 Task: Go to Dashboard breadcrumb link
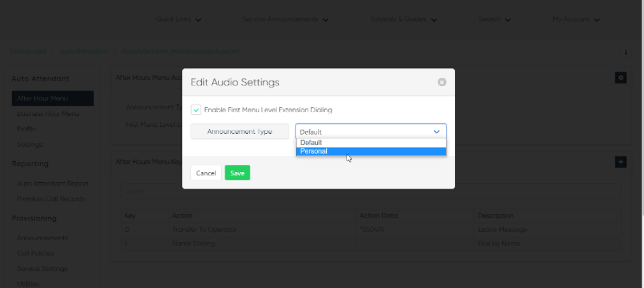[x=28, y=52]
